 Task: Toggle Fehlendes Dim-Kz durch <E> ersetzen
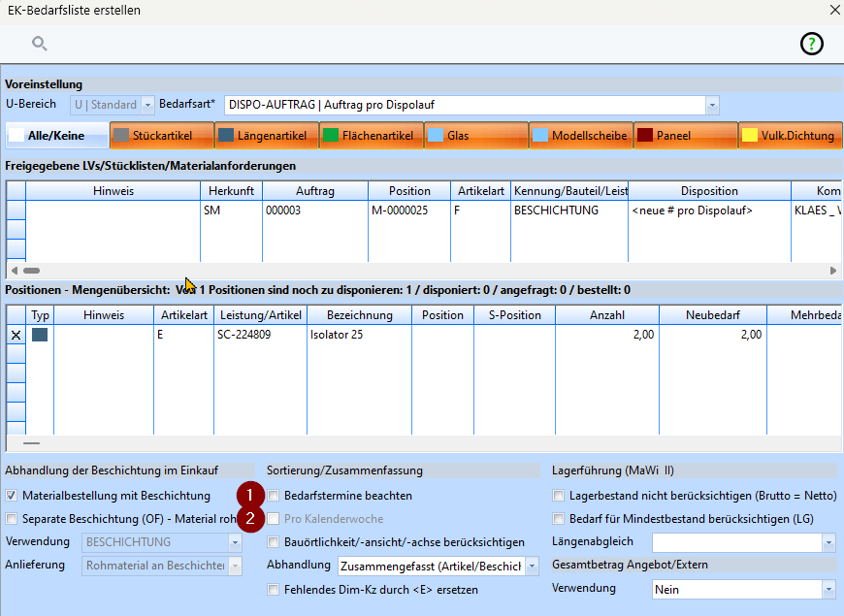tap(274, 589)
